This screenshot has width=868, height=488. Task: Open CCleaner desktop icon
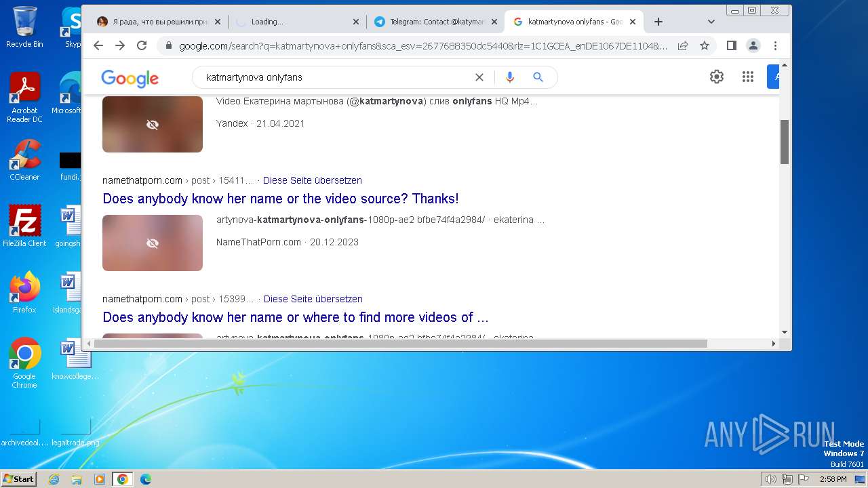point(24,160)
